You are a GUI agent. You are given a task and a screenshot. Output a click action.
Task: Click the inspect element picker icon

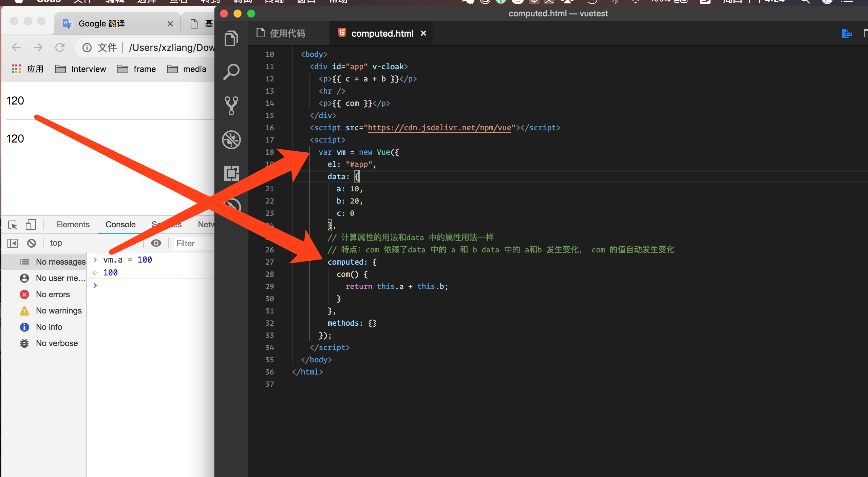tap(13, 225)
